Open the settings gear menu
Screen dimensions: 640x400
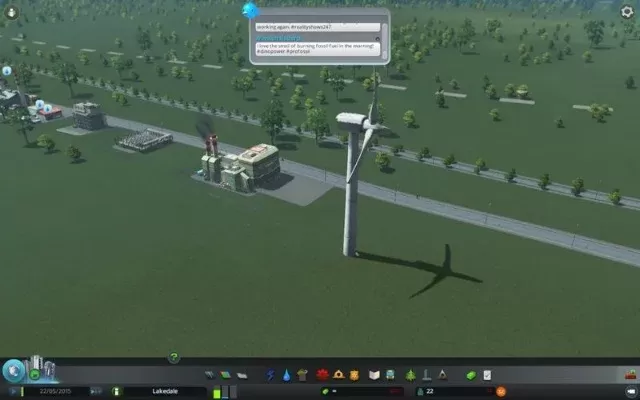click(x=627, y=11)
